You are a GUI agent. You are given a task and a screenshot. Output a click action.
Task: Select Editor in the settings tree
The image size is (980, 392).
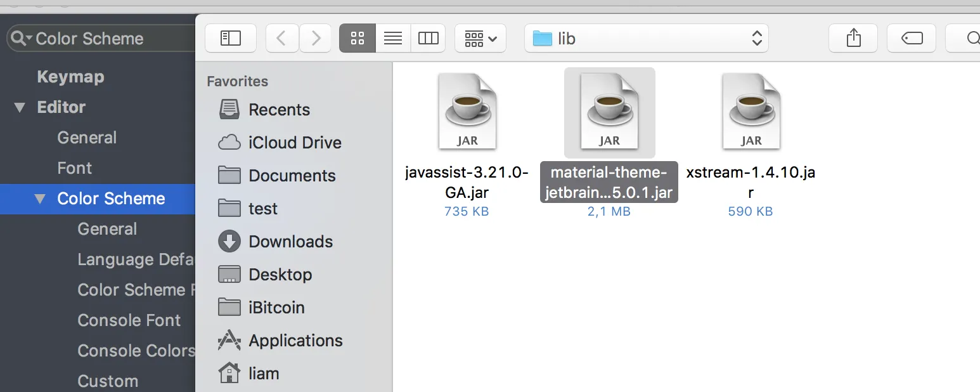pyautogui.click(x=61, y=107)
